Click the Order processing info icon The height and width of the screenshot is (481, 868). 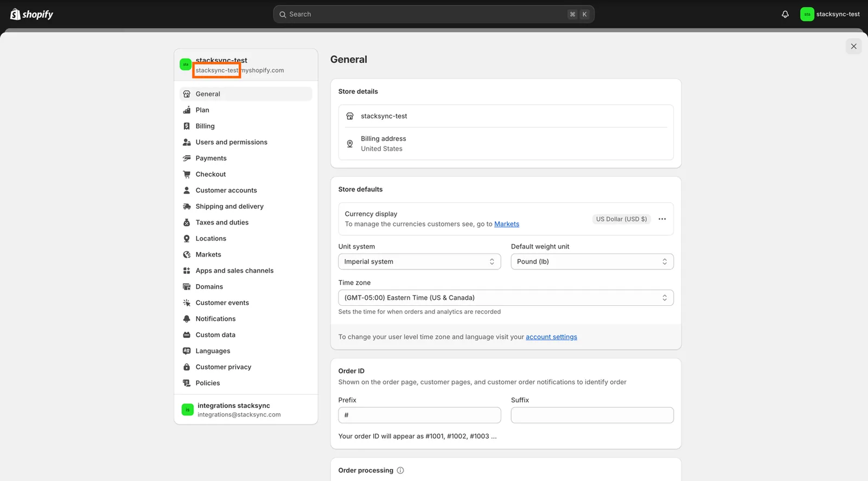(400, 470)
